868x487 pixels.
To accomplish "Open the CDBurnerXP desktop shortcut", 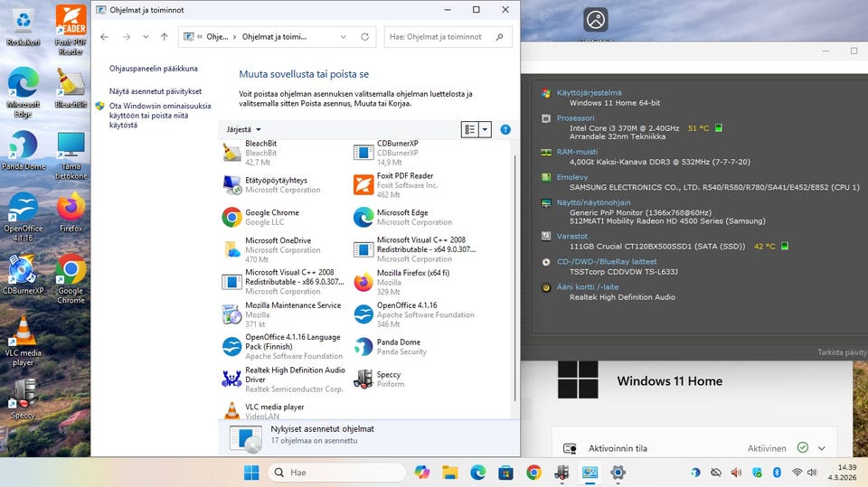I will point(24,275).
